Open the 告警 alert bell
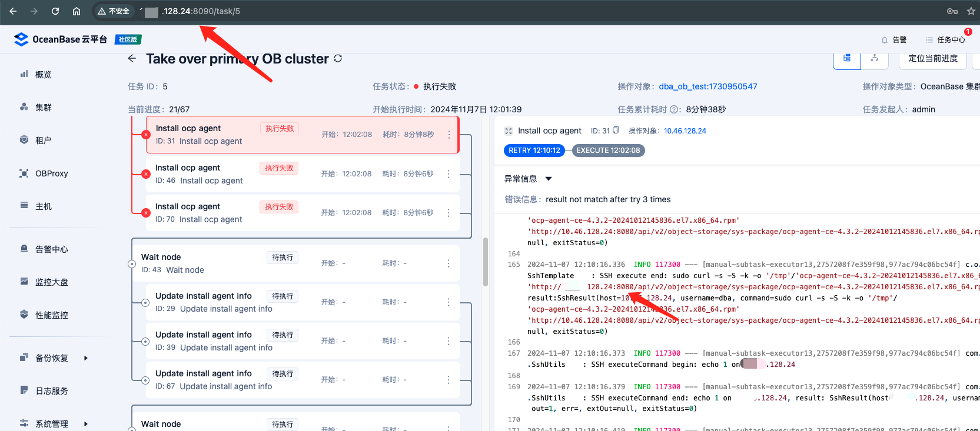The image size is (980, 431). 893,40
